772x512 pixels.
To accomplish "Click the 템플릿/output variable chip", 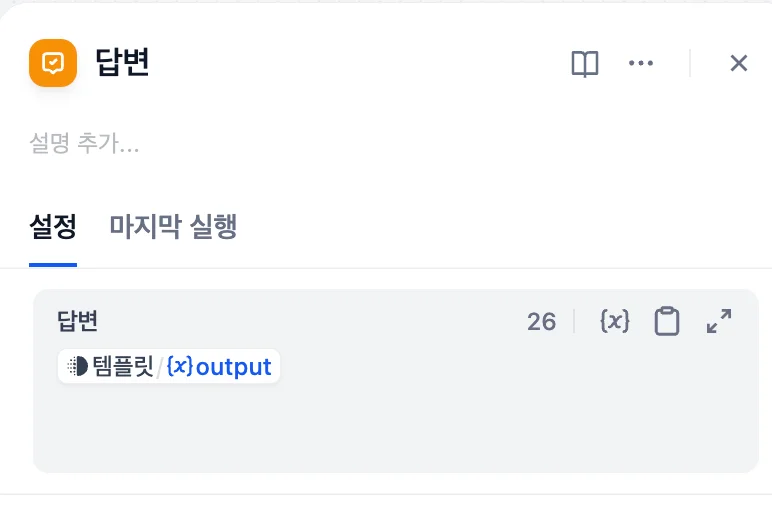I will pyautogui.click(x=169, y=367).
